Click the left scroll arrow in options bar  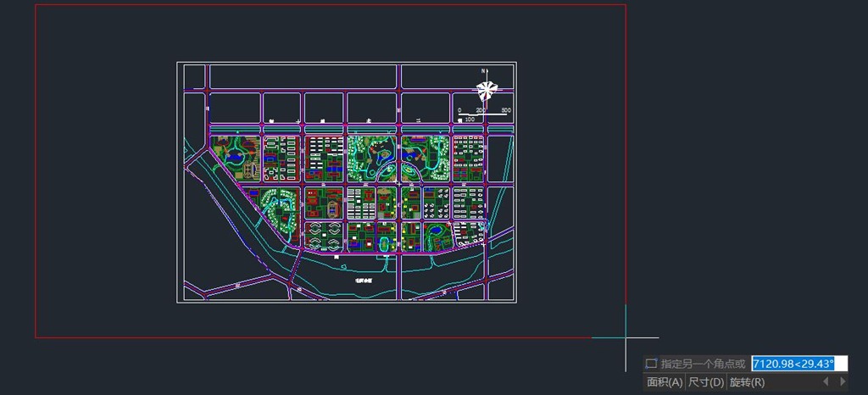(x=826, y=382)
